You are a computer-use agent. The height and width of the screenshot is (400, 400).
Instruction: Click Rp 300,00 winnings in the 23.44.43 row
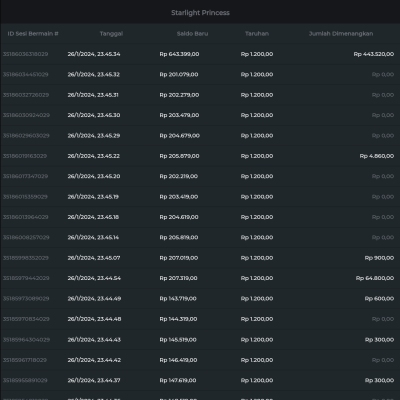pyautogui.click(x=379, y=340)
